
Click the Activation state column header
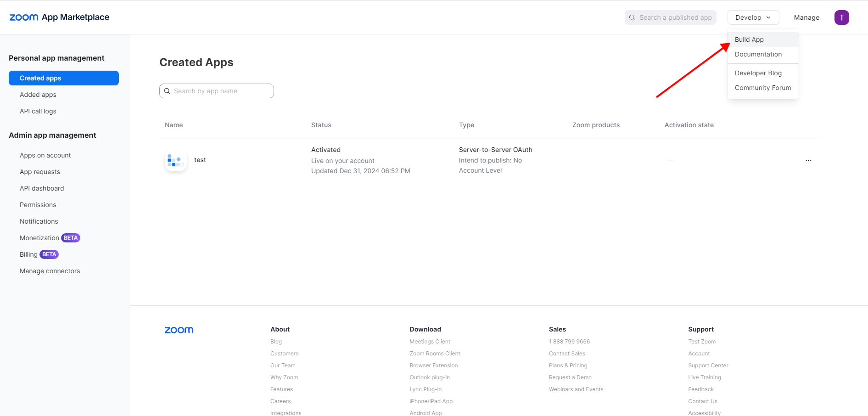pos(689,125)
